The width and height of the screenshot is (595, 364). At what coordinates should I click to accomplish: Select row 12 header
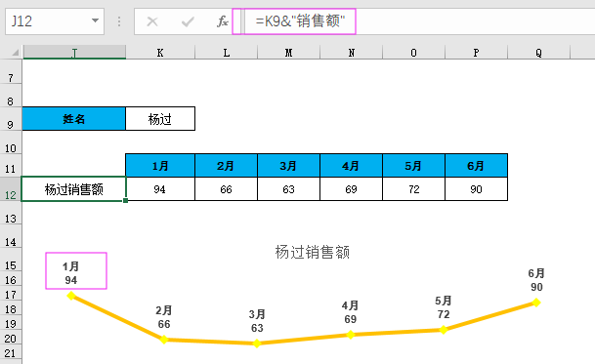[x=11, y=189]
